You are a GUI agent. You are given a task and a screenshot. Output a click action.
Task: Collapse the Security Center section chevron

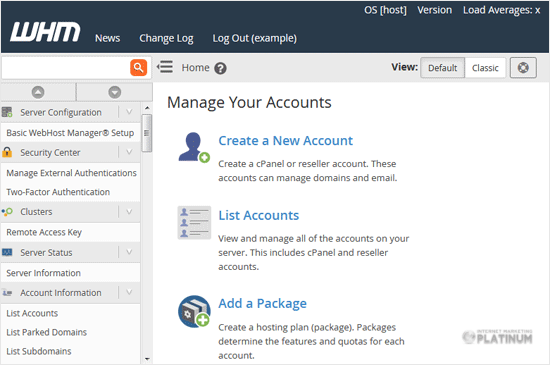click(129, 152)
